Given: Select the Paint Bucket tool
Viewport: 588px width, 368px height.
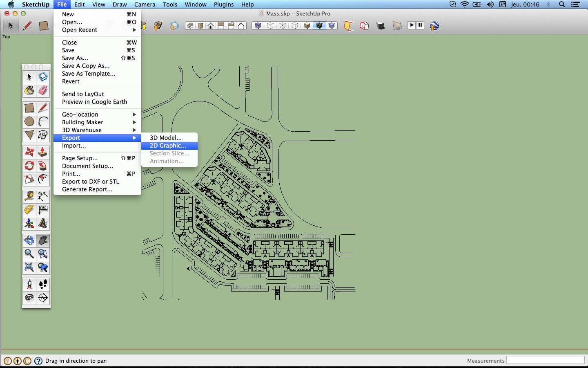Looking at the screenshot, I should coord(29,91).
